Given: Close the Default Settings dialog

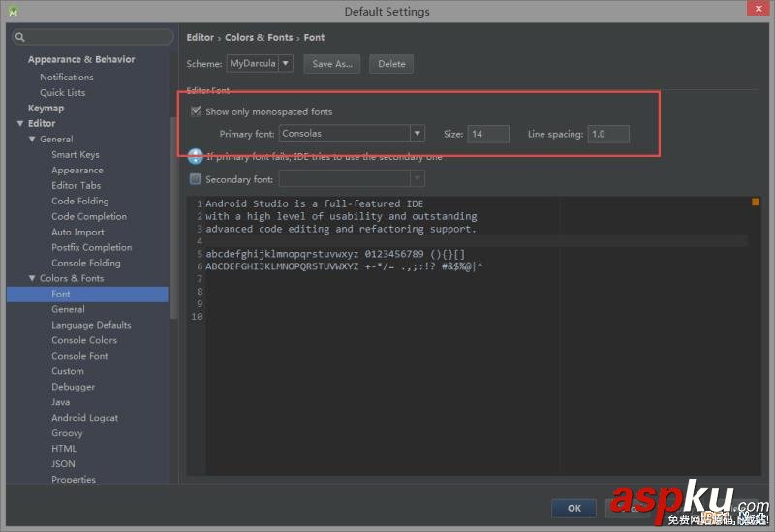Looking at the screenshot, I should tap(759, 8).
